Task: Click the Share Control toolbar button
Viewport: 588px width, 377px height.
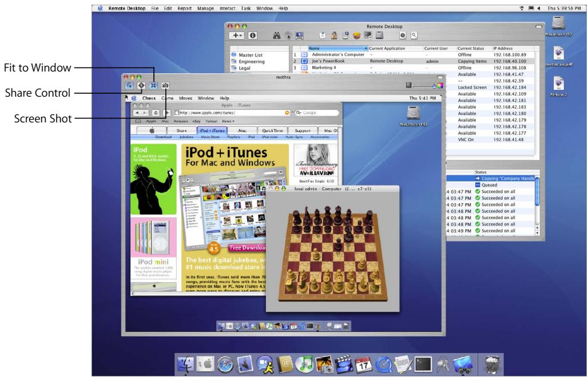Action: click(x=141, y=86)
